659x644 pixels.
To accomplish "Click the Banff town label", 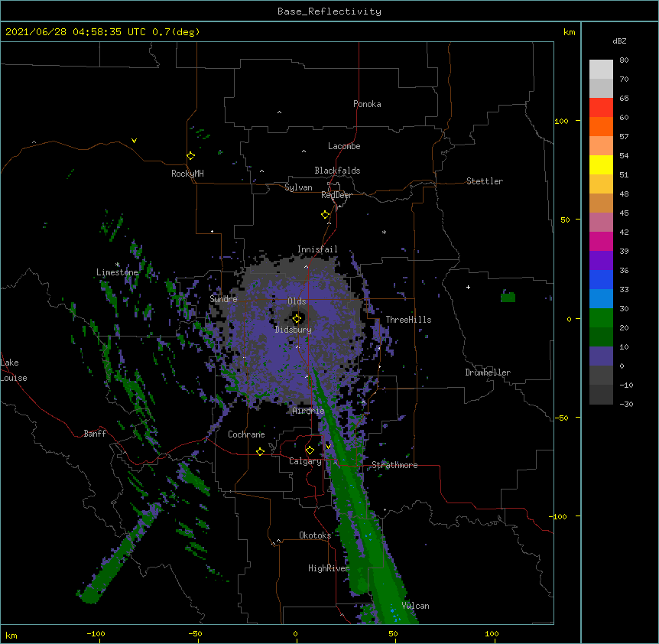I will [95, 434].
